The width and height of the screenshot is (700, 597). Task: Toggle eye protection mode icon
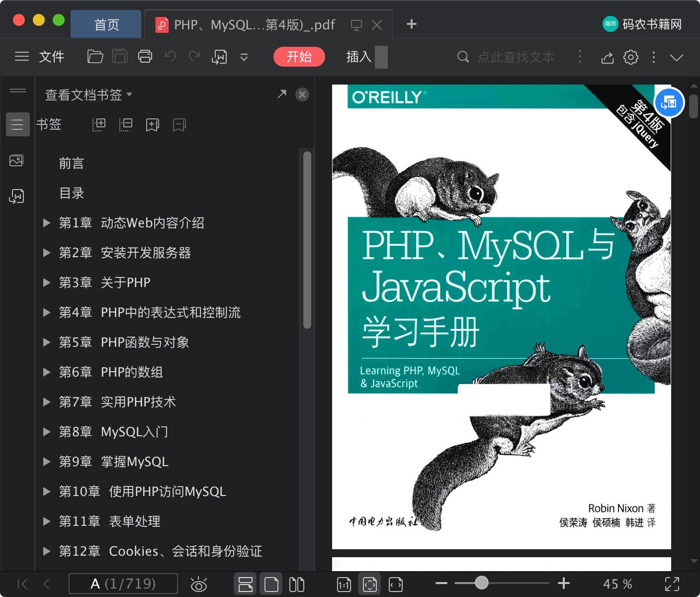coord(199,584)
